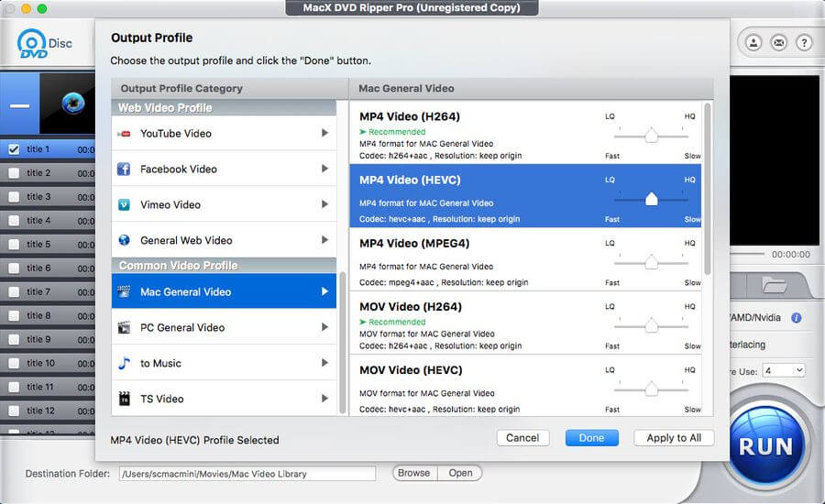Click the Done button
825x504 pixels.
(x=592, y=438)
